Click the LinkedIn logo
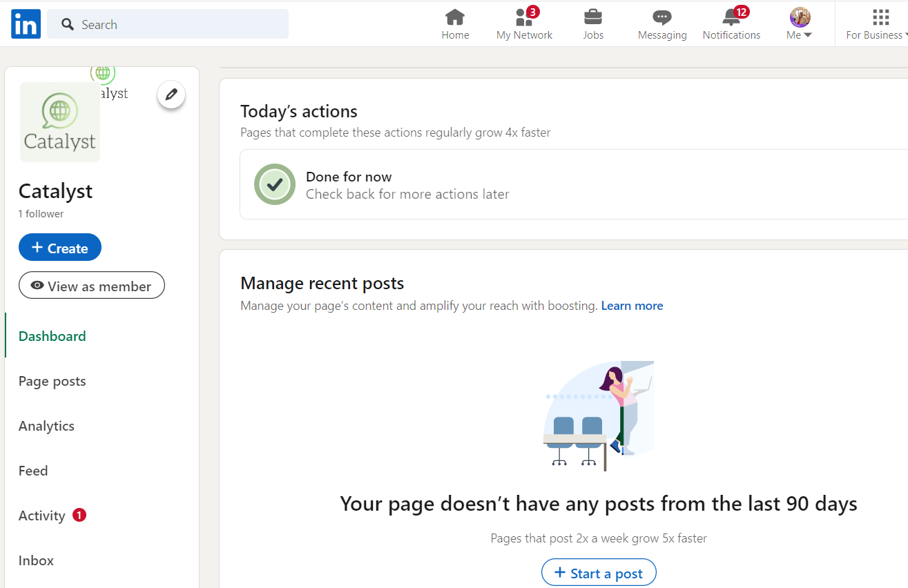908x588 pixels. pyautogui.click(x=25, y=23)
